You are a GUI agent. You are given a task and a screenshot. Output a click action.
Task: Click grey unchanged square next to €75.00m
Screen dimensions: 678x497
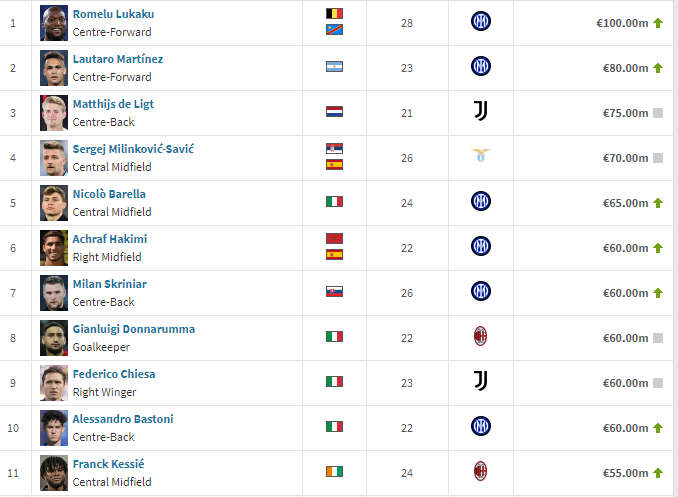[x=658, y=113]
